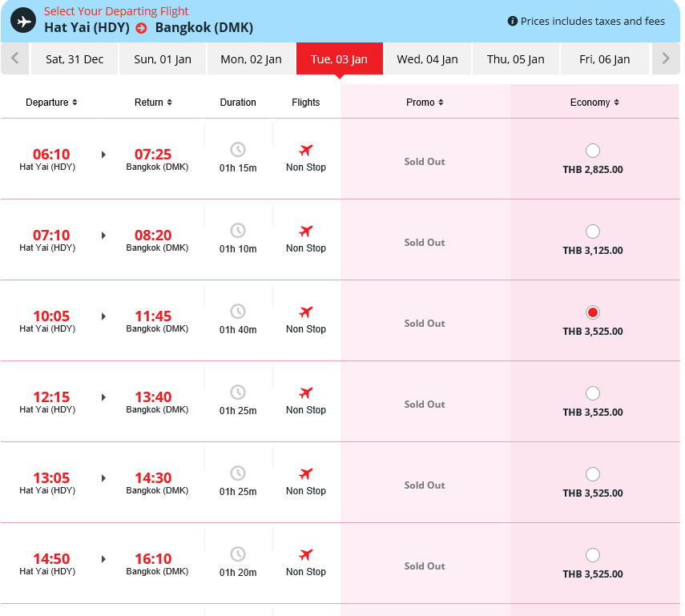685x616 pixels.
Task: Switch to Wed, 04 Jan date tab
Action: (x=427, y=59)
